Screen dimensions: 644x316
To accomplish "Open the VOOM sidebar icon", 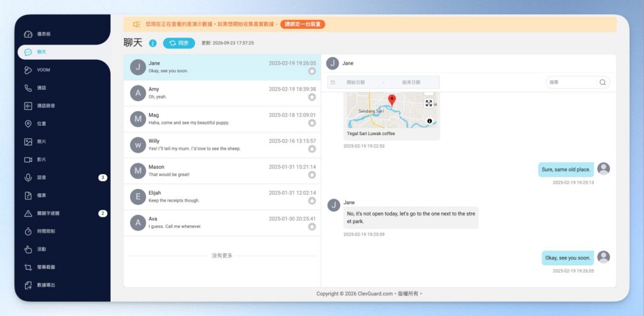I will tap(28, 70).
